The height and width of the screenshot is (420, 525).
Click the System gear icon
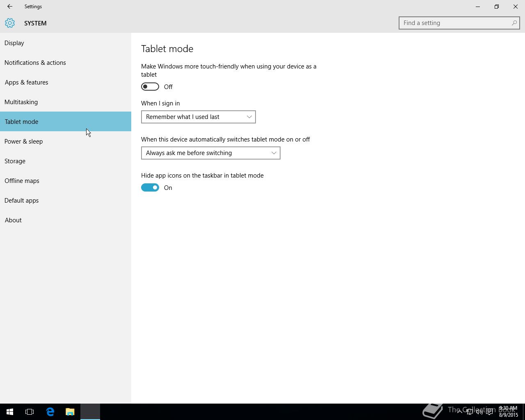[x=10, y=23]
